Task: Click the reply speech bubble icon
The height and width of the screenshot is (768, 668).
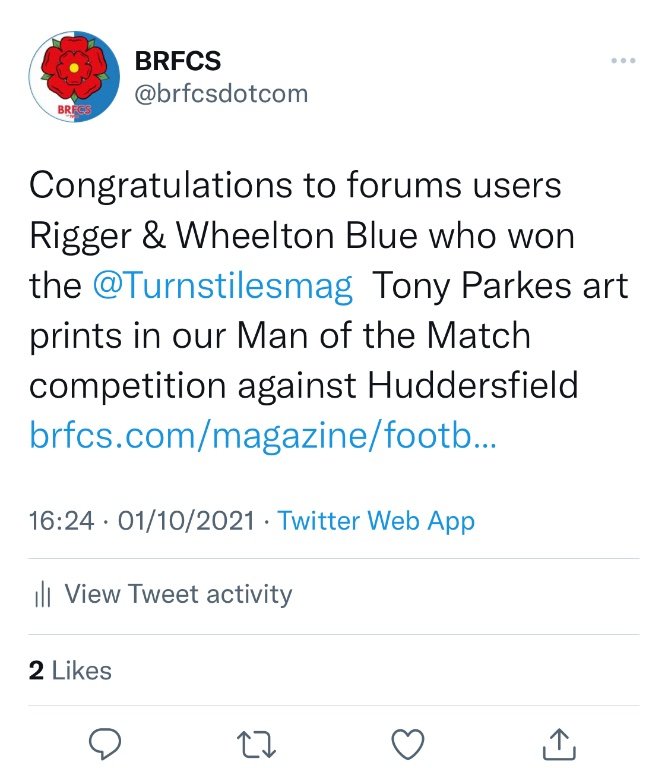Action: 104,742
